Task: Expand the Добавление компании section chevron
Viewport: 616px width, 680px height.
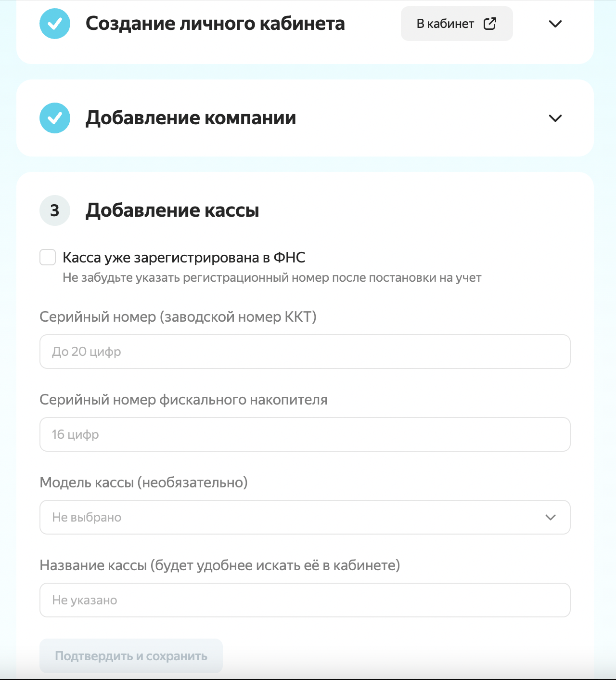Action: click(555, 118)
